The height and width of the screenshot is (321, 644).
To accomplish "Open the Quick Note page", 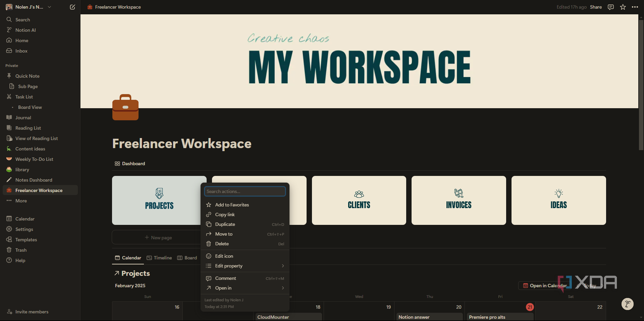I will (40, 76).
